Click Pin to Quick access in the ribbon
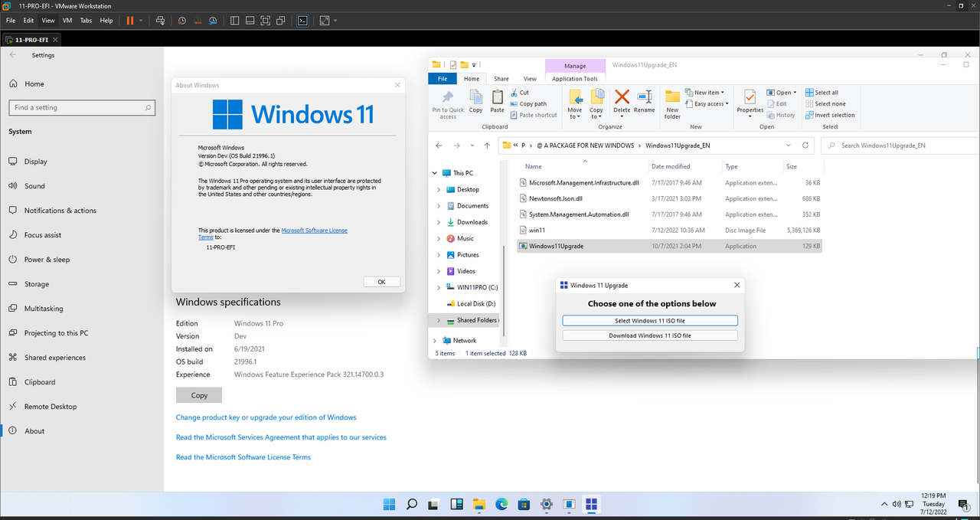Viewport: 980px width, 520px height. coord(448,103)
